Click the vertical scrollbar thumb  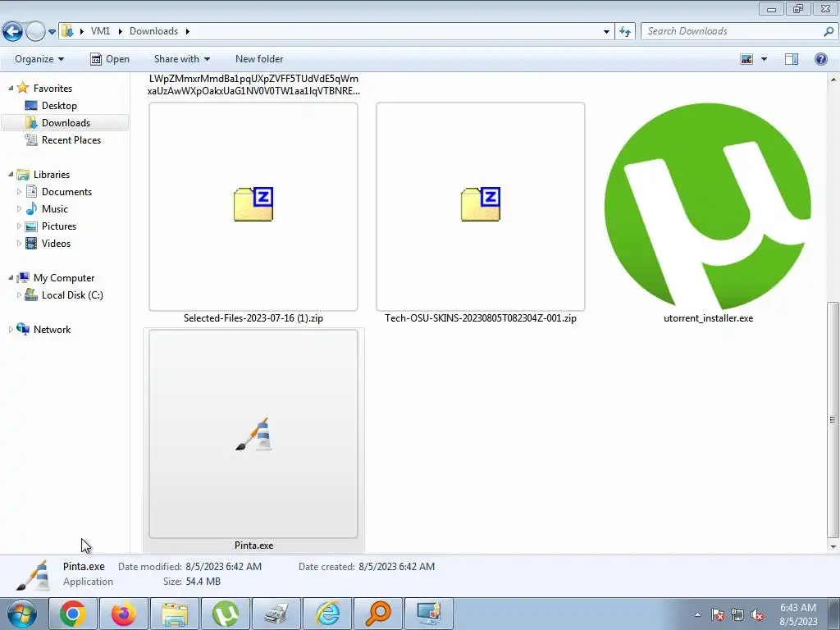pos(833,419)
